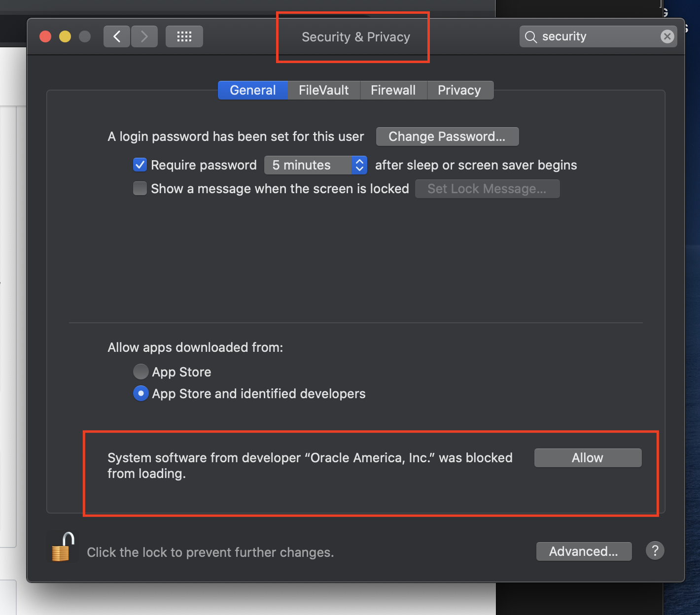The height and width of the screenshot is (615, 700).
Task: Choose App Store and identified developers
Action: 141,393
